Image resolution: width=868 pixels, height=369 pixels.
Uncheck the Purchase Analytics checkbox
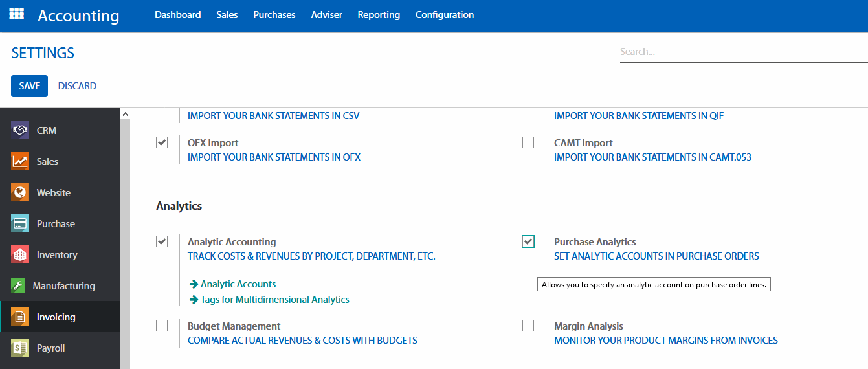pyautogui.click(x=528, y=241)
